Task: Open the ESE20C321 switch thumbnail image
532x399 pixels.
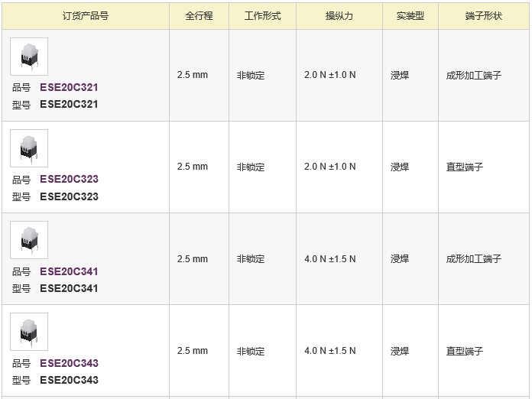Action: click(x=29, y=57)
